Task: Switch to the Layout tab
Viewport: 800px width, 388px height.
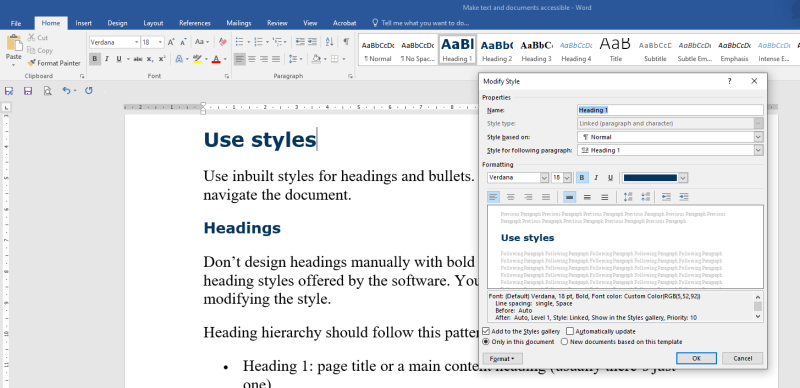Action: pyautogui.click(x=153, y=23)
